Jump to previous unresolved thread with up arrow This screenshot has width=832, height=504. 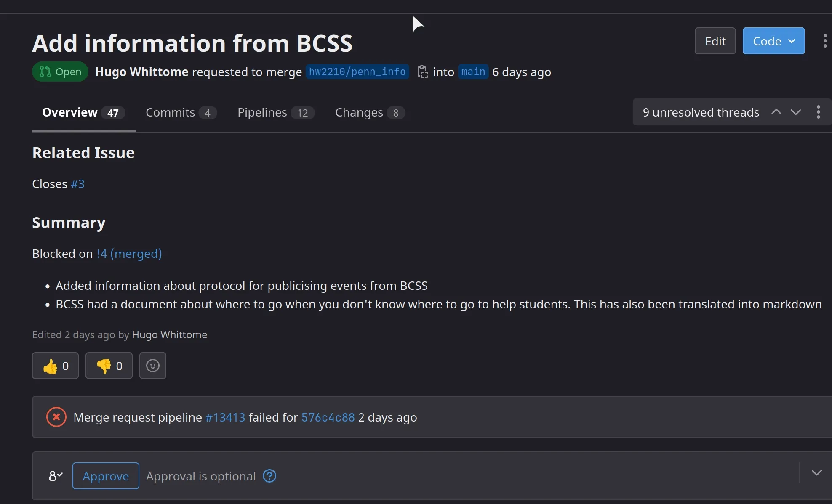tap(776, 112)
